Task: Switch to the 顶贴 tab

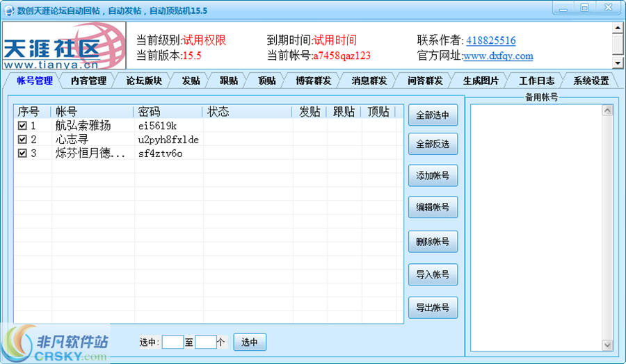Action: [266, 81]
